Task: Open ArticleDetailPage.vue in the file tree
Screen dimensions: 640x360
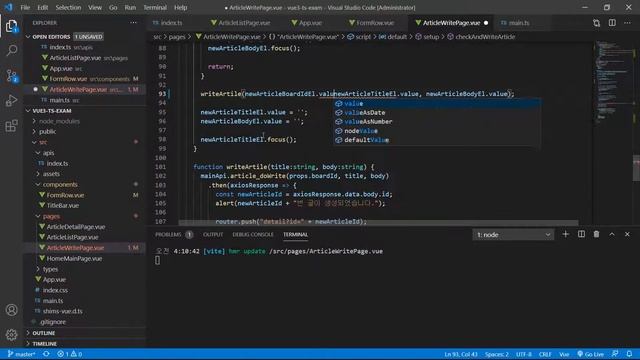Action: (x=76, y=227)
